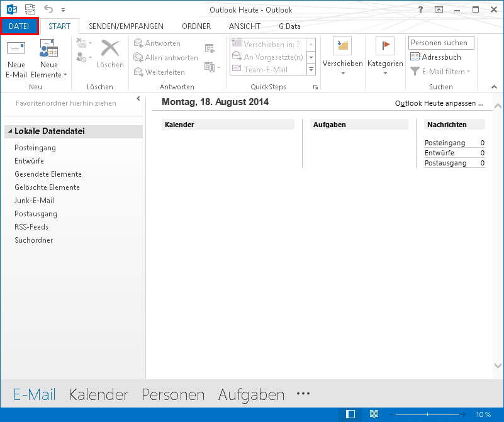Select 'An Vorgesetzte(n)' quick step

click(267, 57)
